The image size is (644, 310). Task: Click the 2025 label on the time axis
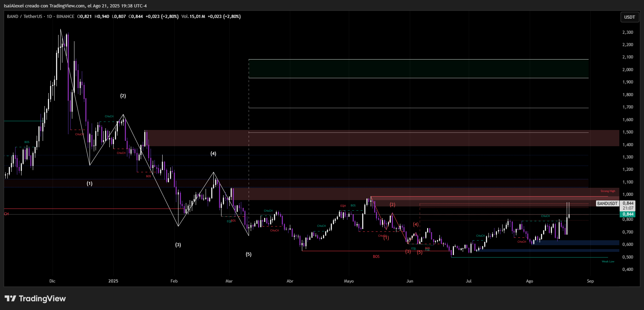[x=113, y=281]
